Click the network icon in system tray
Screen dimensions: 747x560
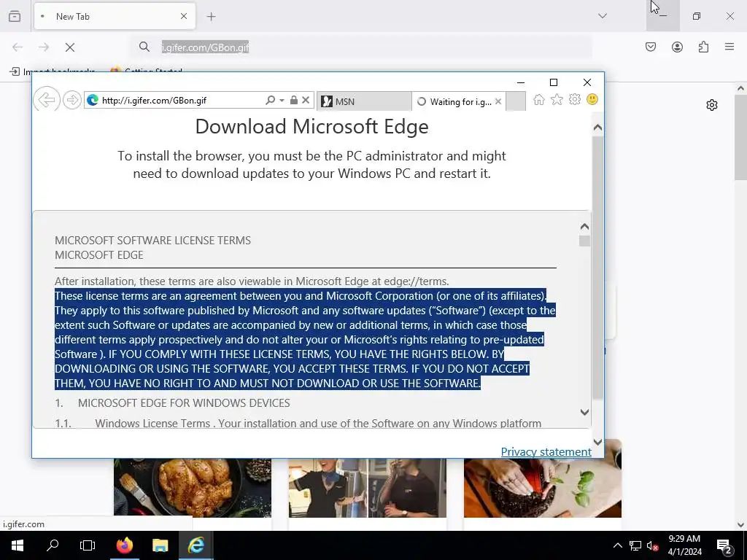pos(635,545)
